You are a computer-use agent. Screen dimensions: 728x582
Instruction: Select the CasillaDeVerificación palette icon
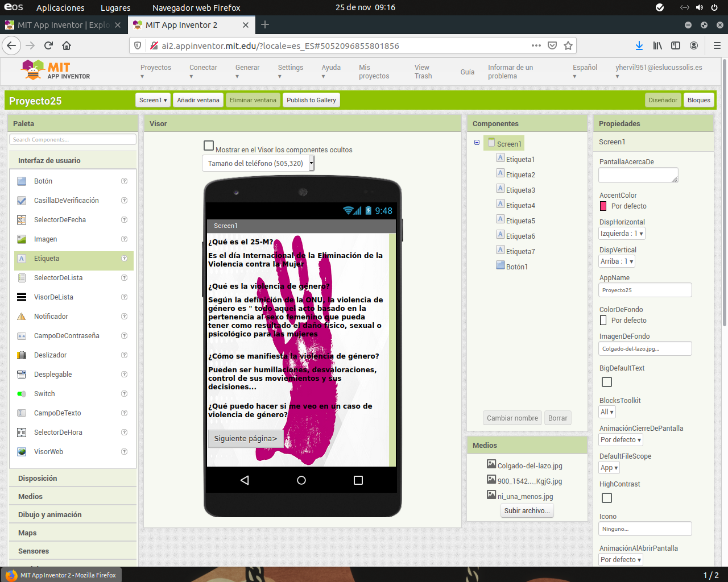(22, 201)
